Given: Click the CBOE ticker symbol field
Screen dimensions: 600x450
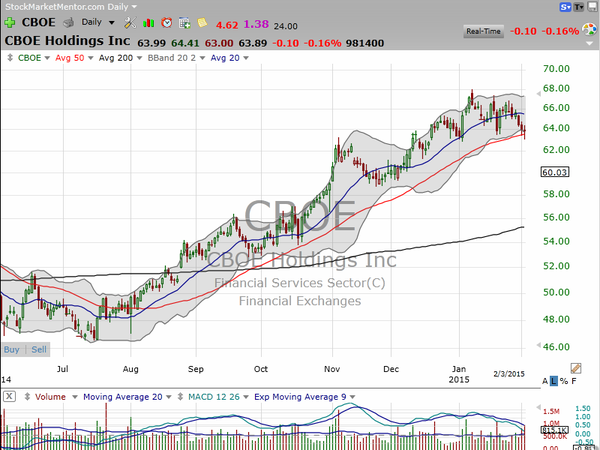Looking at the screenshot, I should tap(39, 22).
